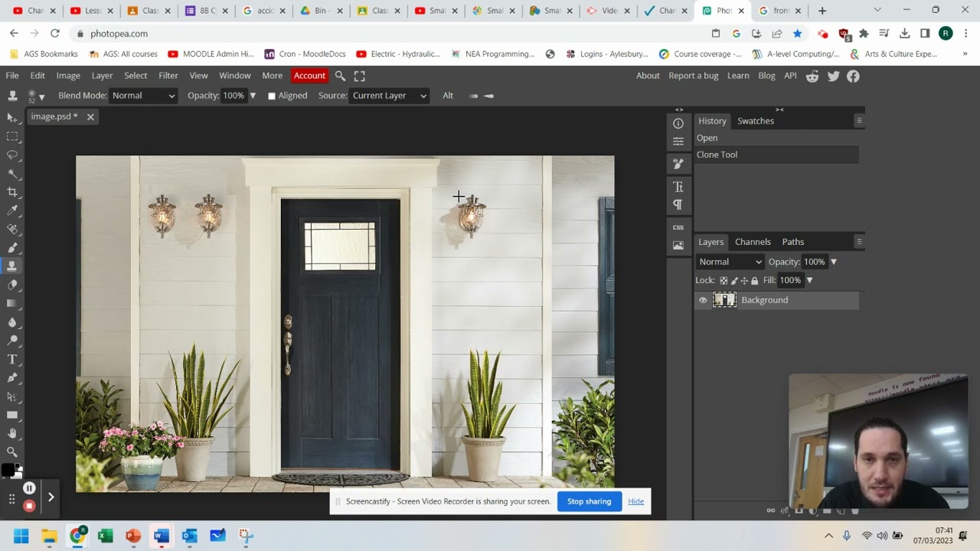Toggle lock position icon
The height and width of the screenshot is (551, 980).
click(x=744, y=280)
